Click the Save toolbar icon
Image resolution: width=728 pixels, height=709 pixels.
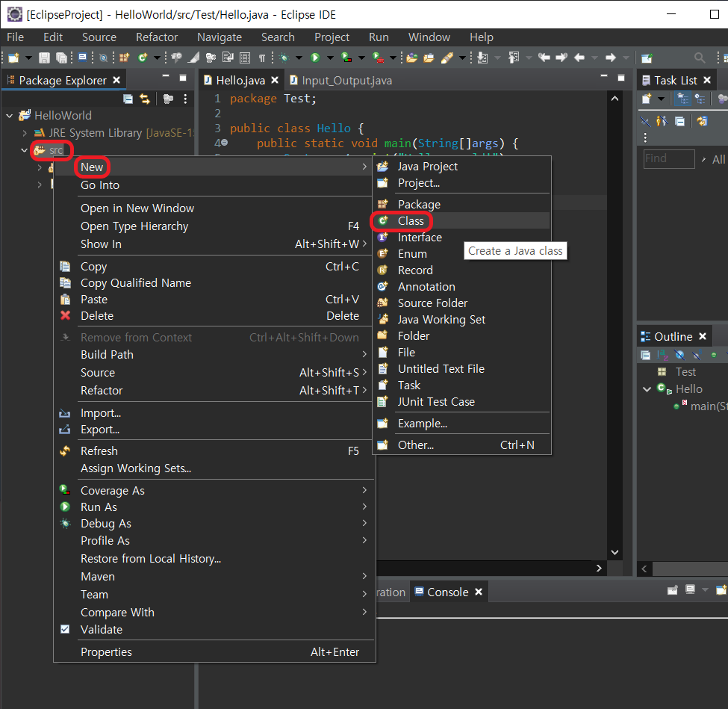click(44, 58)
